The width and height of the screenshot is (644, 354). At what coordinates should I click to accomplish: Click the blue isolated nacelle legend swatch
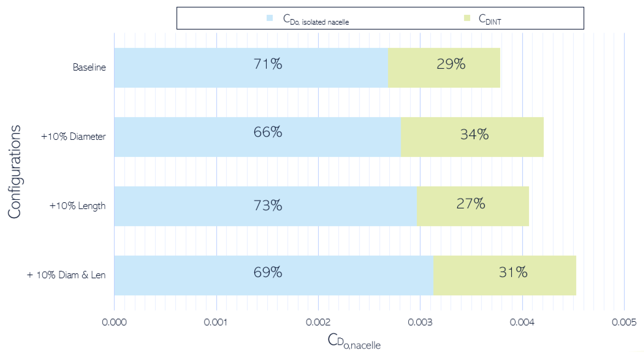(x=270, y=18)
